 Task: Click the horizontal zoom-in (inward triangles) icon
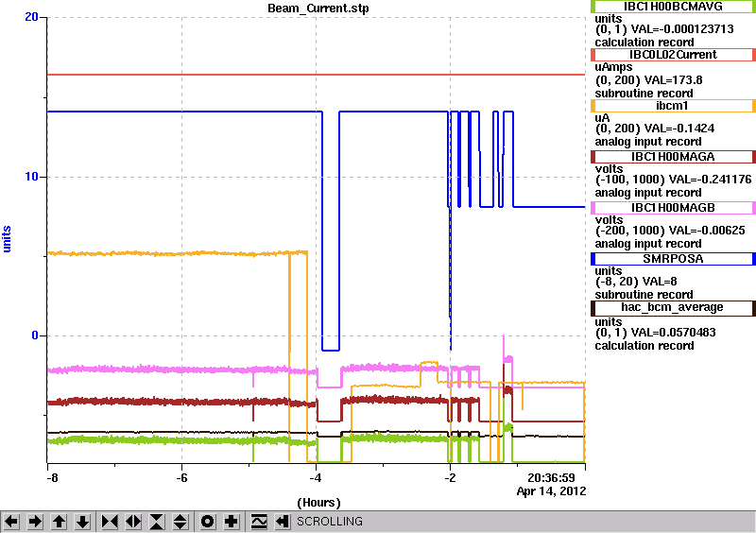(110, 522)
